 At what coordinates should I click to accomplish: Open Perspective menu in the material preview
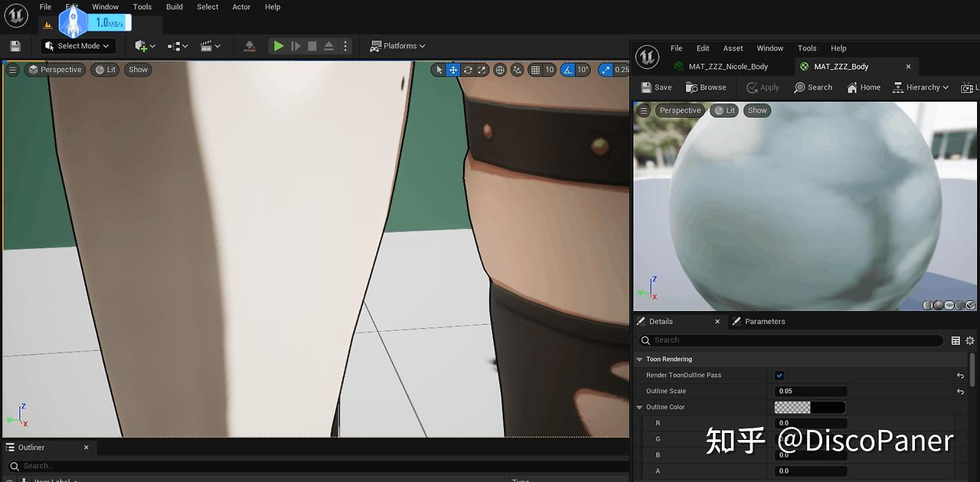point(680,110)
